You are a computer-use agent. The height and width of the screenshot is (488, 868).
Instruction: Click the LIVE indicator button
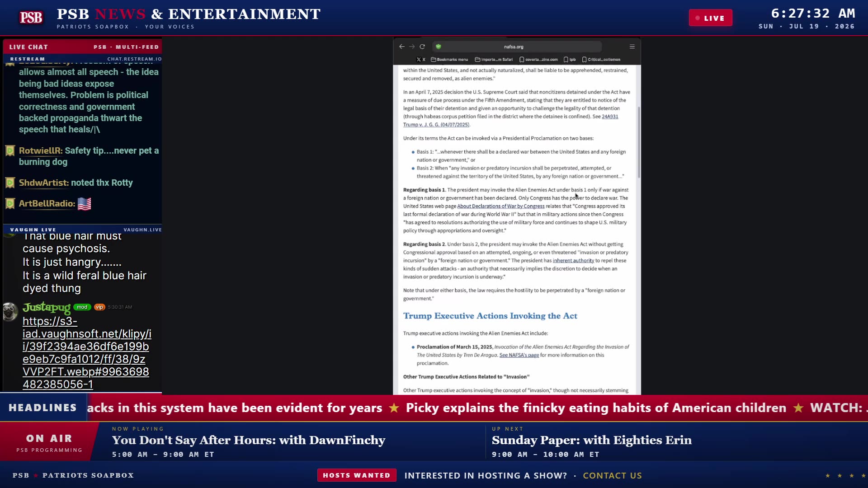pos(710,18)
